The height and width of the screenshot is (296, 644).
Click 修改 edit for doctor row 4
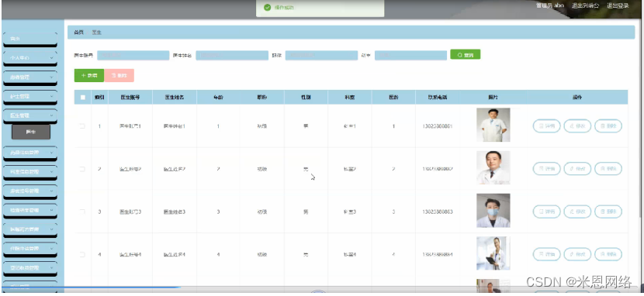click(x=577, y=254)
